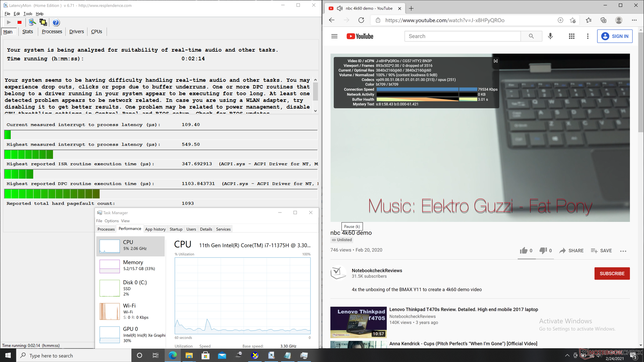
Task: Click SAVE to playlist button
Action: [x=601, y=251]
